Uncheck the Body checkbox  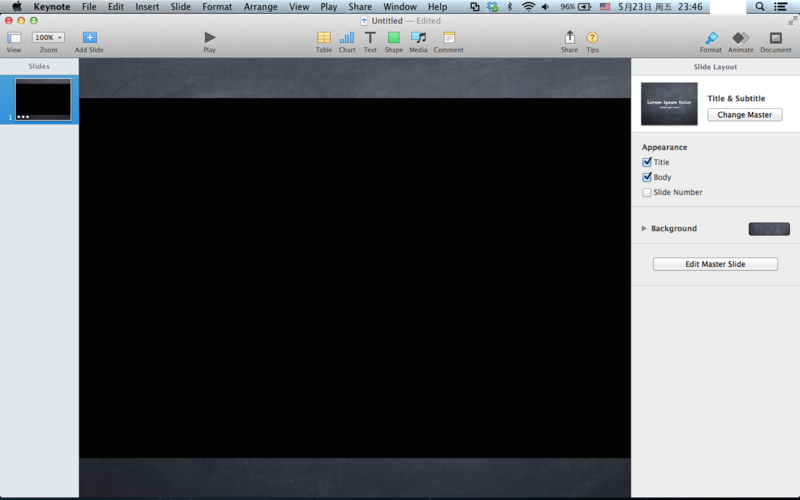point(647,177)
